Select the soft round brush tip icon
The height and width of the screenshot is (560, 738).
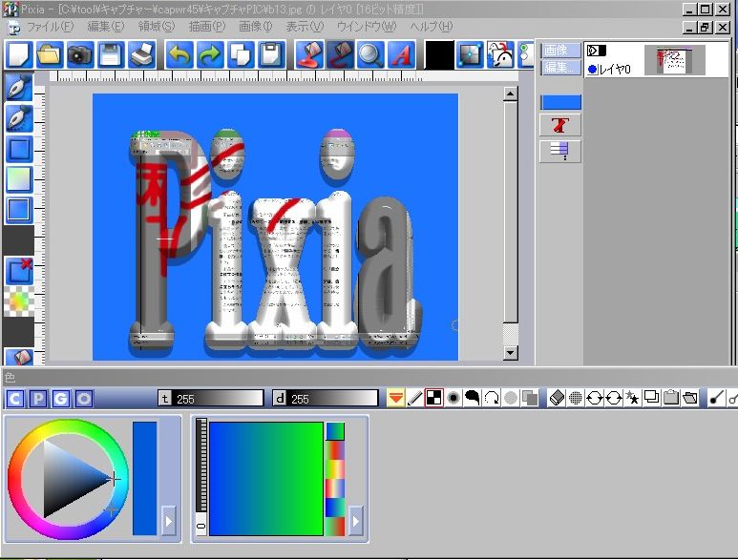[x=453, y=398]
